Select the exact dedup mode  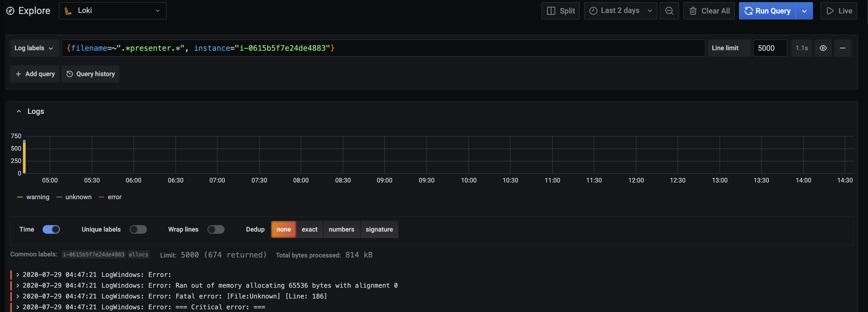pos(309,229)
